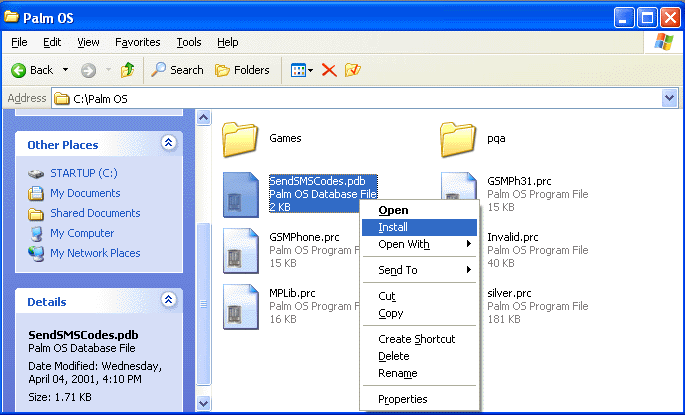
Task: Choose Cut in the context menu
Action: coord(419,296)
